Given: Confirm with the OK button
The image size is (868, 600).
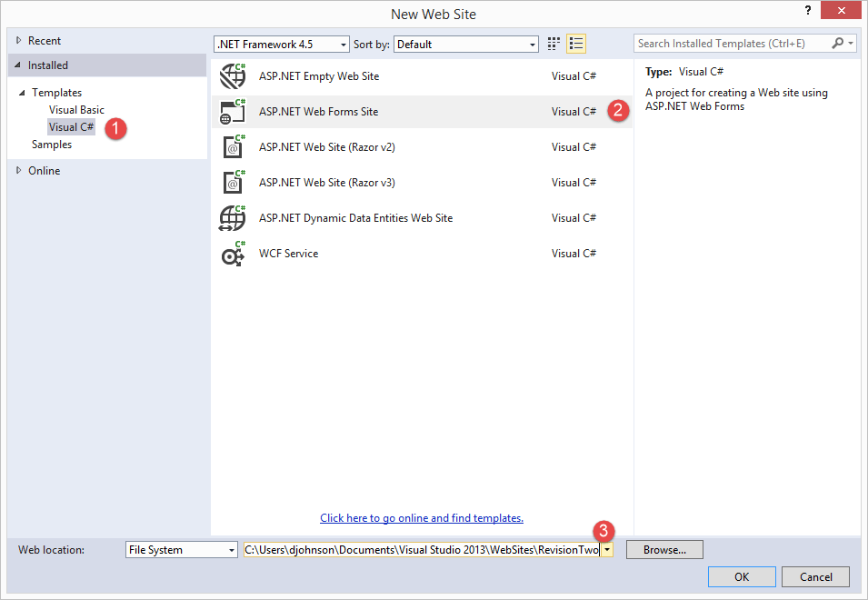Looking at the screenshot, I should point(742,576).
